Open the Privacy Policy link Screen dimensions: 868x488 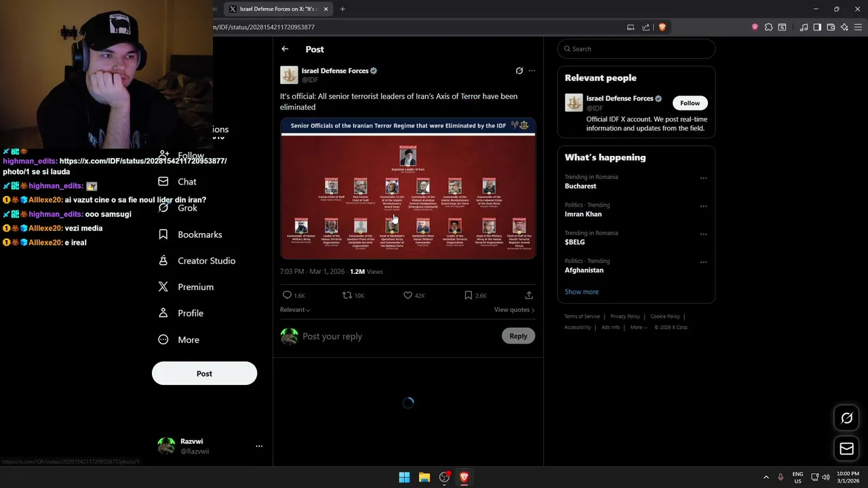coord(625,317)
